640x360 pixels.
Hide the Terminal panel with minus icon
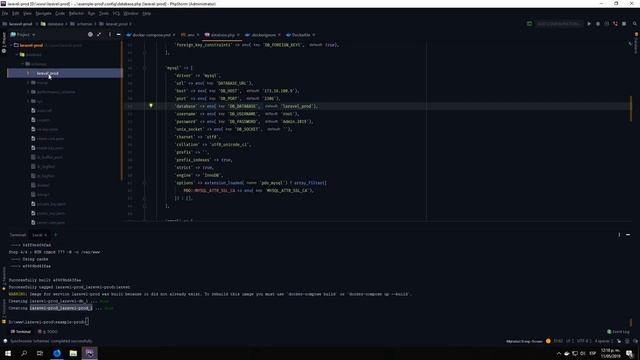click(x=628, y=235)
